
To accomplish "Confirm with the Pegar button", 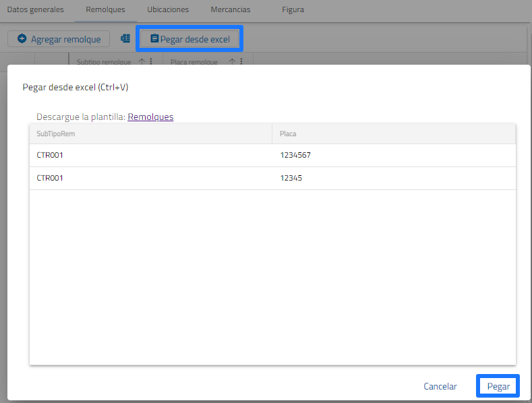I will [x=498, y=386].
